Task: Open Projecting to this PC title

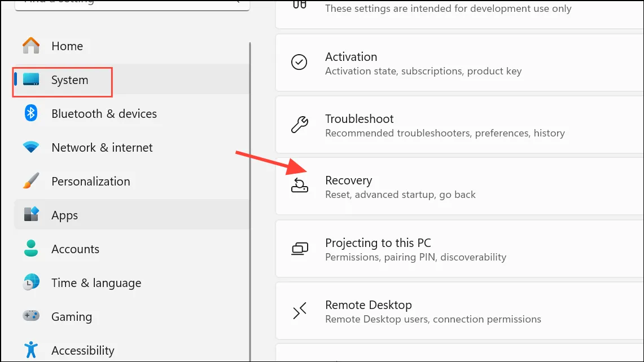Action: coord(378,242)
